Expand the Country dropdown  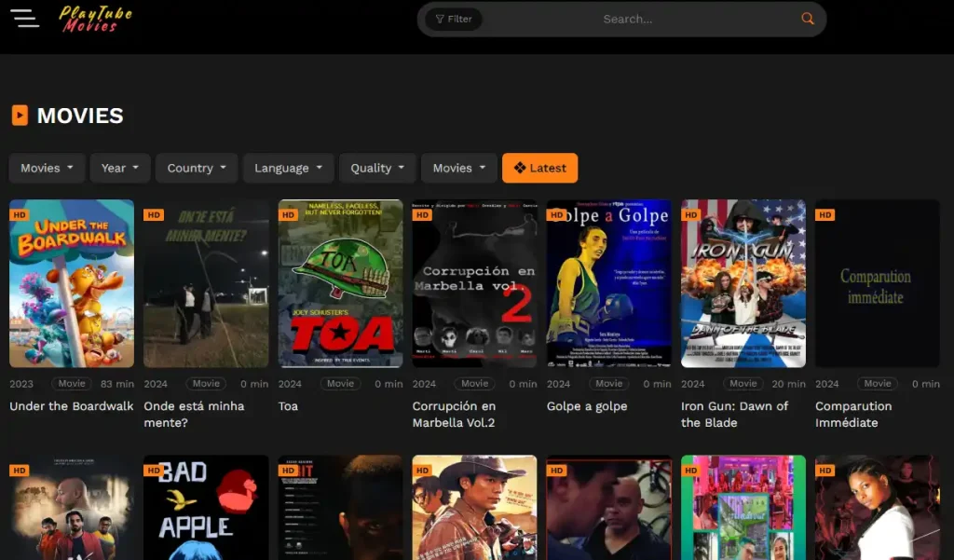[197, 168]
